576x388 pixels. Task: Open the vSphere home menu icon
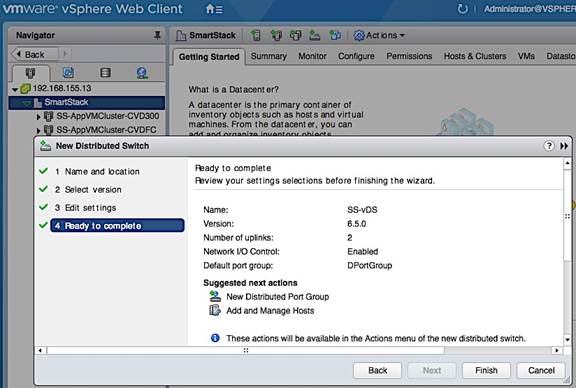pyautogui.click(x=214, y=9)
